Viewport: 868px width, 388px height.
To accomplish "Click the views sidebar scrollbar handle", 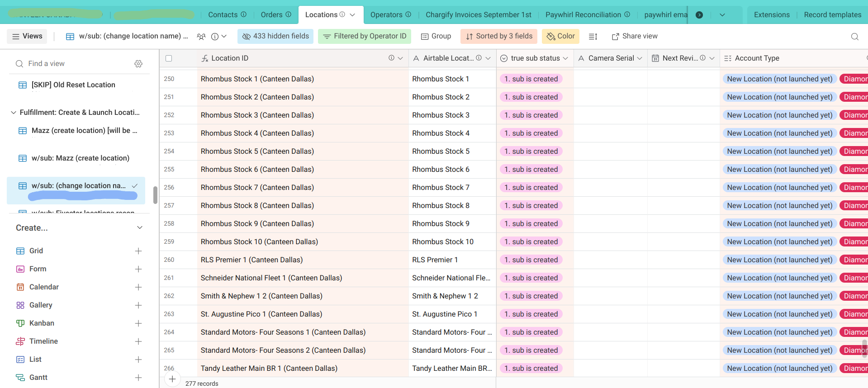I will [155, 195].
